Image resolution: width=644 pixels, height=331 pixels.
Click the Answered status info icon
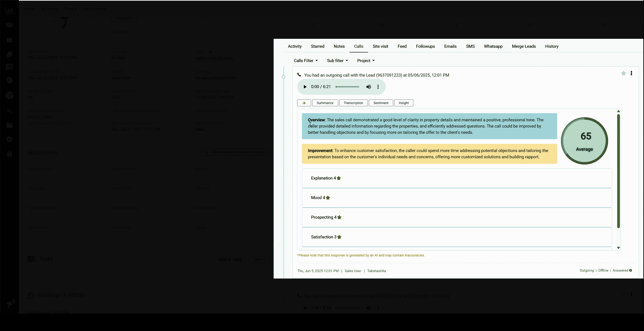click(631, 270)
